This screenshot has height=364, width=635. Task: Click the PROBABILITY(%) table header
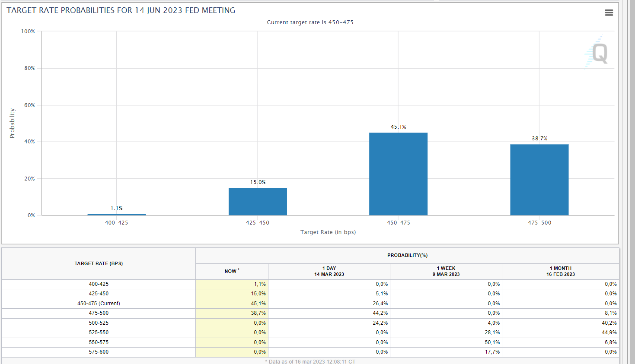(407, 255)
